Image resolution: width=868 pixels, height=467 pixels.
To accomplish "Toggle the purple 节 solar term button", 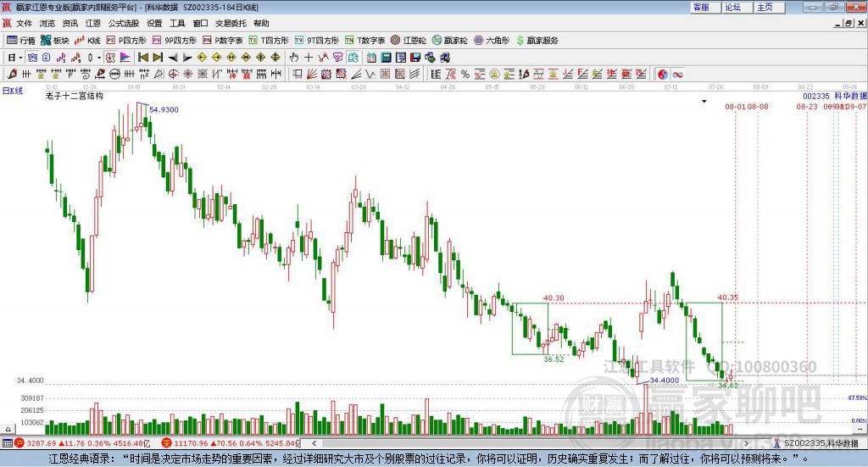I will click(337, 58).
